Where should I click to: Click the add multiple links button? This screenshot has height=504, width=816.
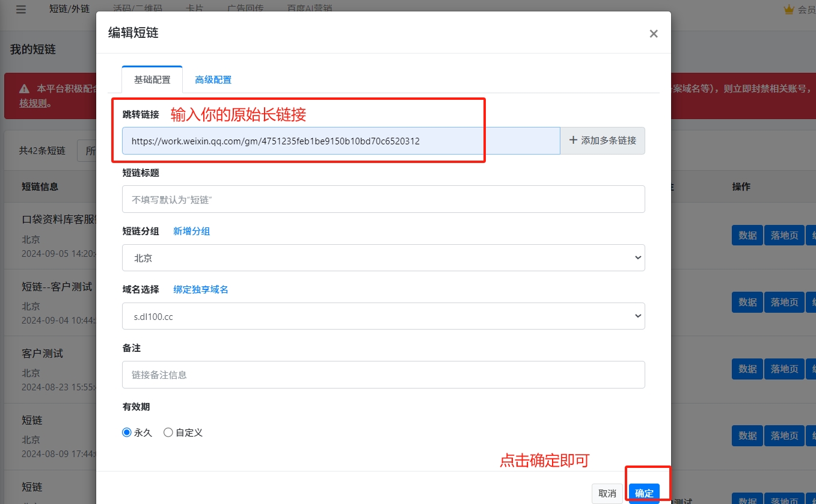[603, 141]
